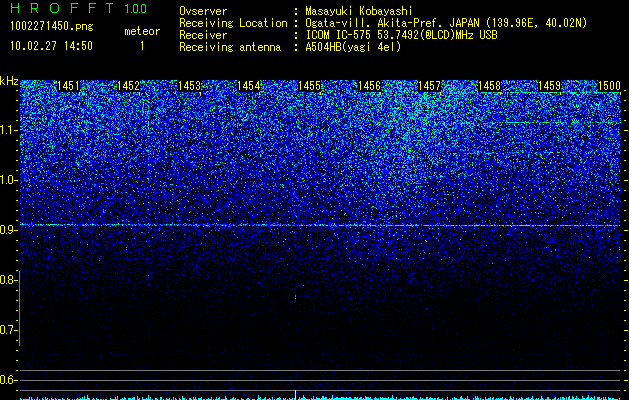
Task: Click antenna text A504HB(yagi 4el)
Action: click(x=353, y=47)
